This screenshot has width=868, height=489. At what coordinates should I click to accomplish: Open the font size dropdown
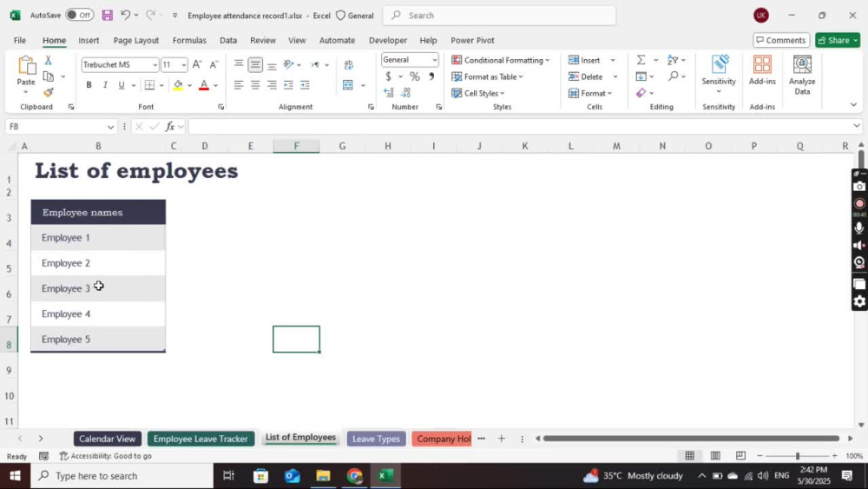tap(184, 65)
